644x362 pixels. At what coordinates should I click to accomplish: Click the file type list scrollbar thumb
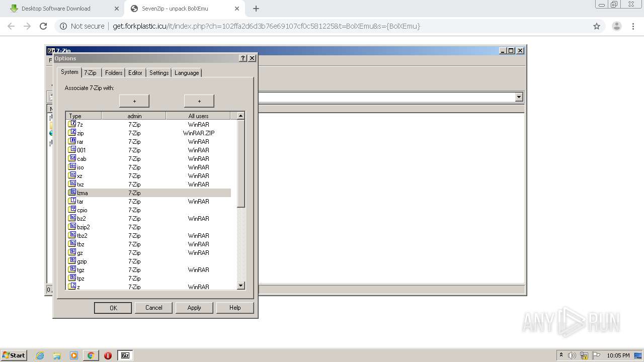(x=240, y=163)
